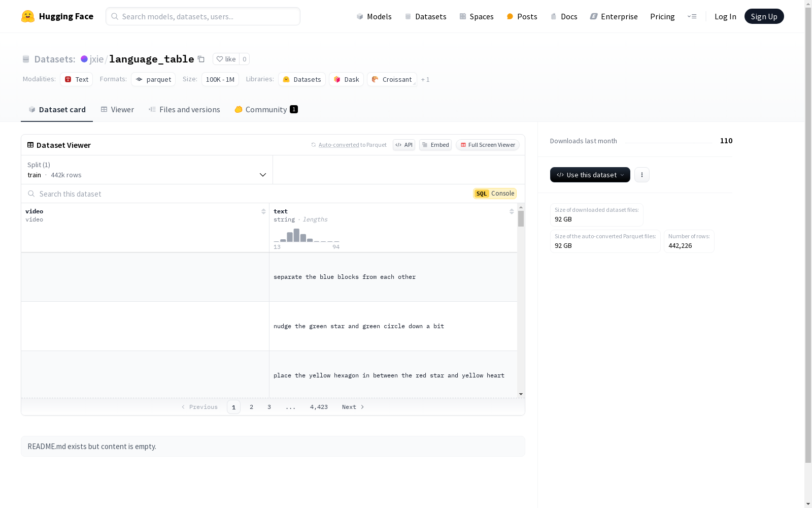Click Log In
Screen dimensions: 812x508
725,16
